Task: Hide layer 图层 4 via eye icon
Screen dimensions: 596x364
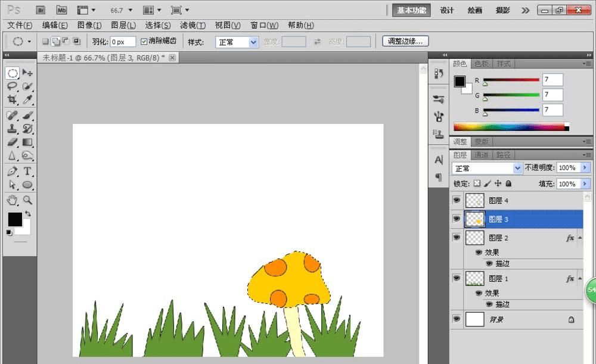Action: [457, 201]
